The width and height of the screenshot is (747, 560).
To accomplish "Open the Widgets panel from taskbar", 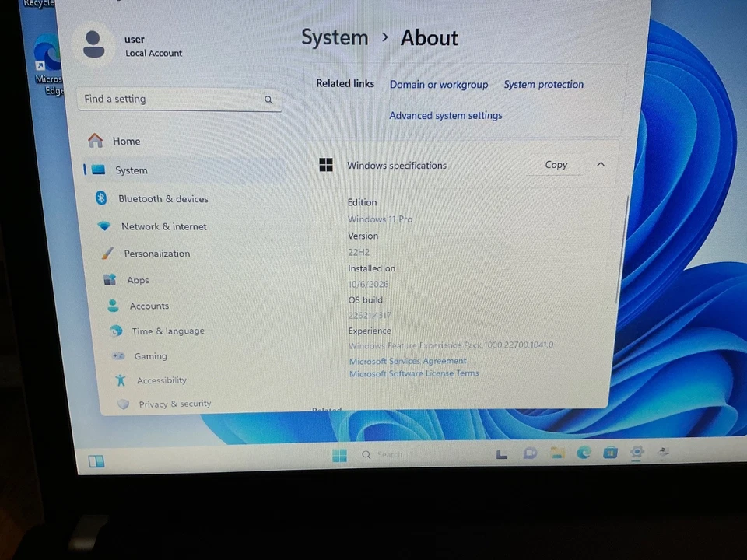I will 96,461.
